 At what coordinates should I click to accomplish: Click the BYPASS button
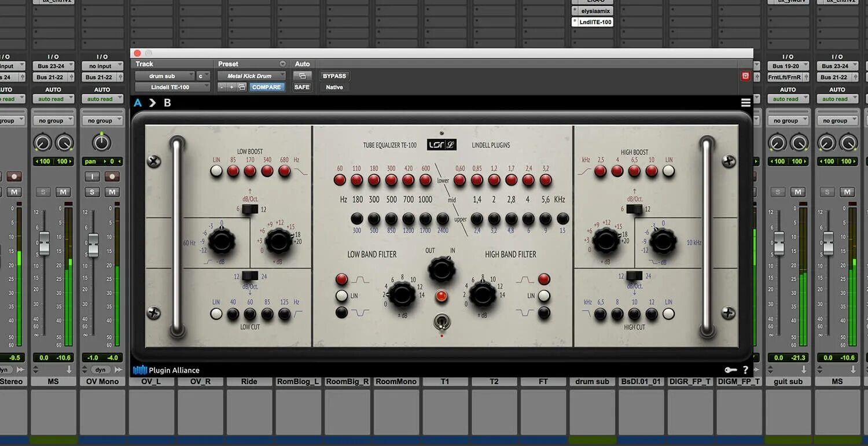coord(334,76)
